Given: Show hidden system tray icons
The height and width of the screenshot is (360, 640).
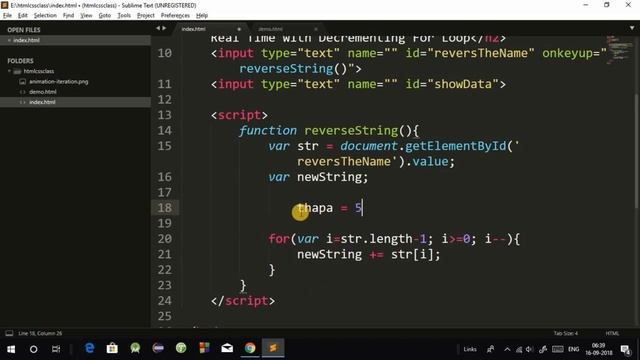Looking at the screenshot, I should (x=507, y=349).
